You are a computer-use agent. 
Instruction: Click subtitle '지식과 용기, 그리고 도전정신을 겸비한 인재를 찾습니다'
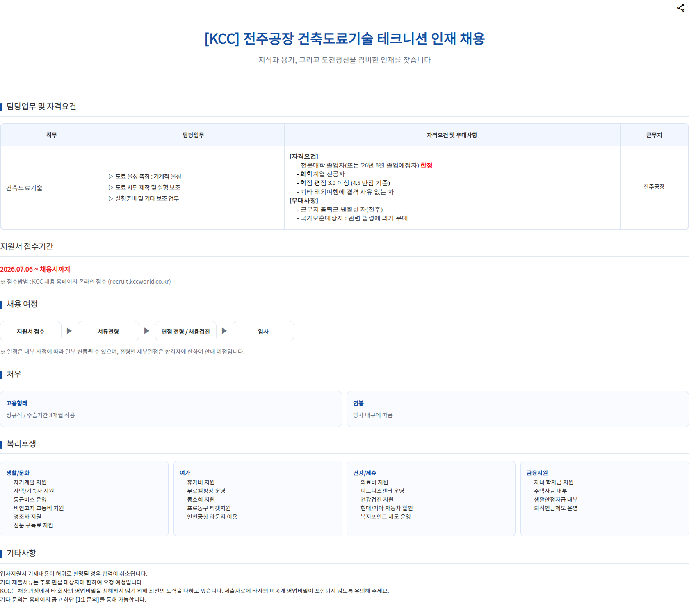pos(344,60)
